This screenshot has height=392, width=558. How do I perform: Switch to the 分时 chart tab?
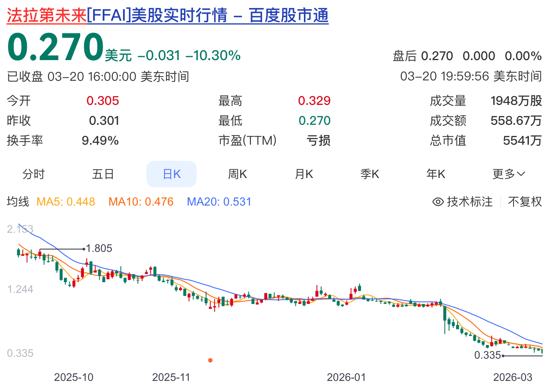[x=34, y=174]
